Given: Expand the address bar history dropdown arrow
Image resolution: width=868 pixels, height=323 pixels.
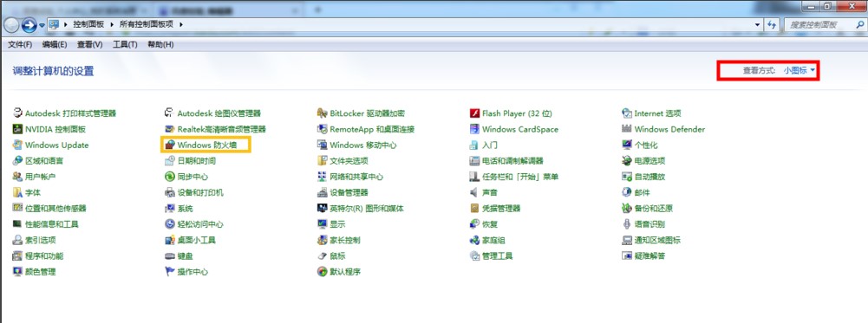Looking at the screenshot, I should (x=758, y=25).
